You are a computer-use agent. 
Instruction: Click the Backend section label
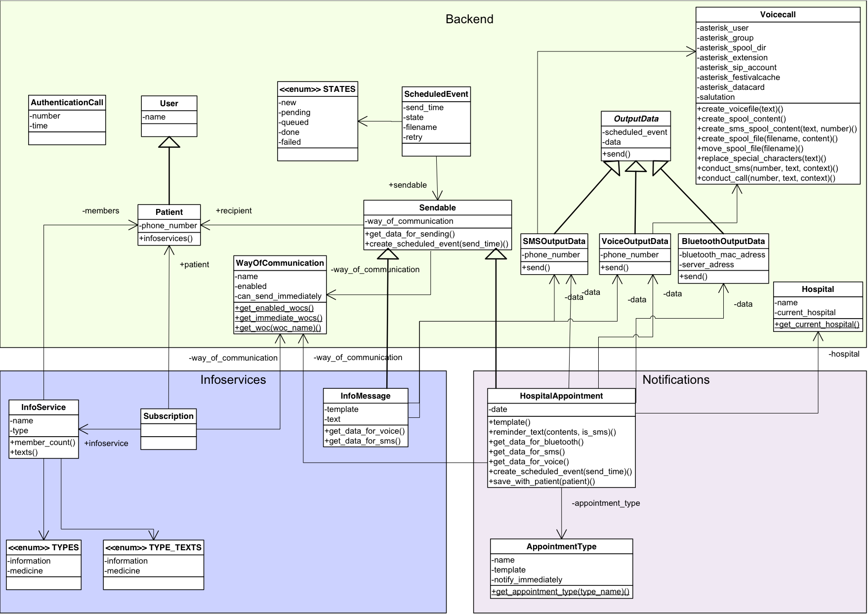(x=469, y=19)
